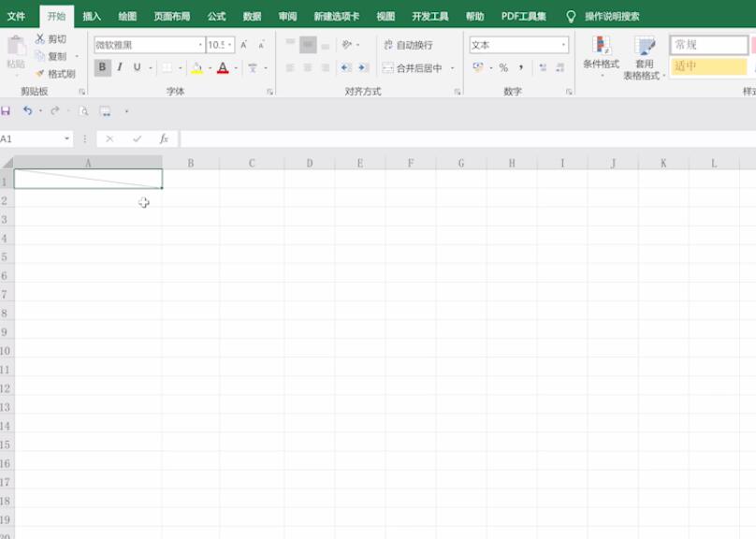Open the font name dropdown
This screenshot has width=756, height=539.
[x=200, y=45]
